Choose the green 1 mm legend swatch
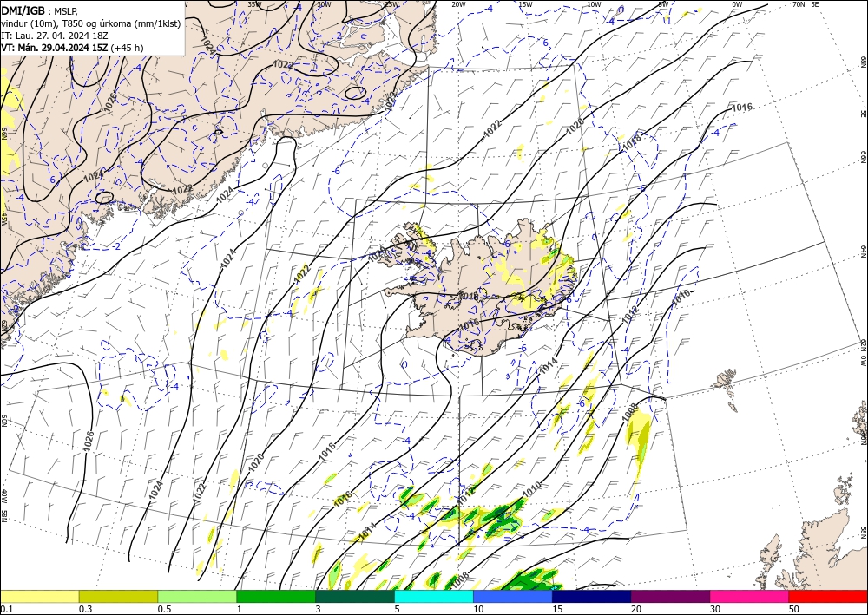The width and height of the screenshot is (868, 615). click(276, 596)
